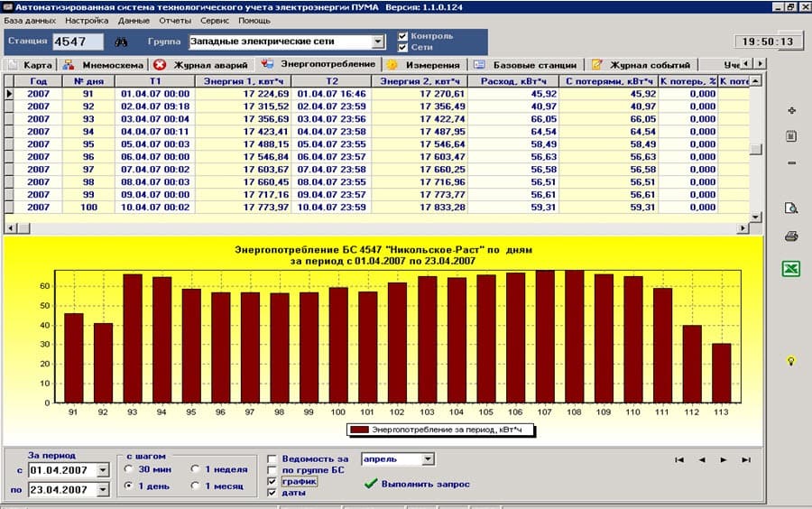
Task: Click table horizontal scrollbar right arrow
Action: (x=743, y=228)
